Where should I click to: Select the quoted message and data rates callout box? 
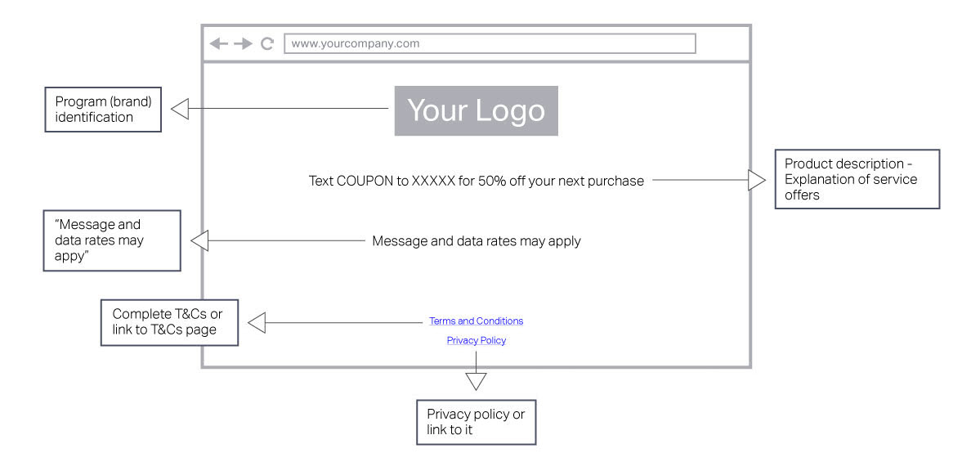tap(112, 240)
